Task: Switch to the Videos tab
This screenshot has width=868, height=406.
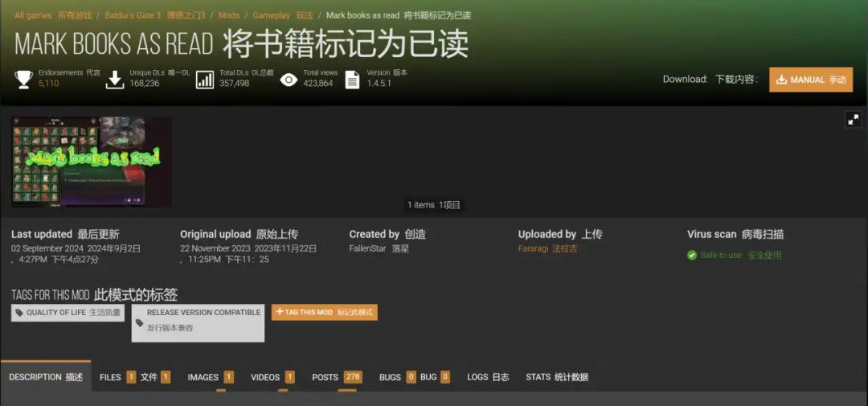Action: [x=272, y=377]
